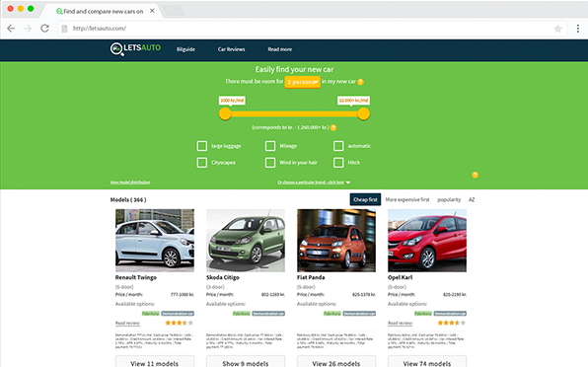Expand 'Or choose a particular brand' selector
Image resolution: width=588 pixels, height=367 pixels.
pos(314,183)
